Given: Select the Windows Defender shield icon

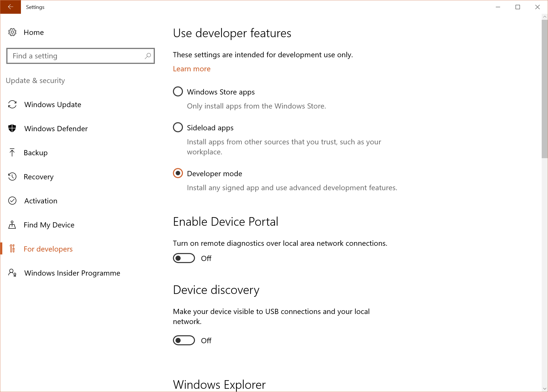Looking at the screenshot, I should [x=12, y=128].
